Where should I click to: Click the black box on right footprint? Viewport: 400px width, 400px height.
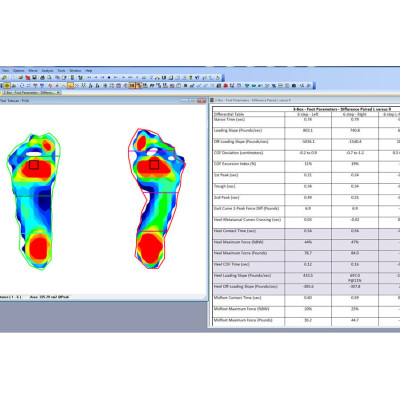click(154, 165)
